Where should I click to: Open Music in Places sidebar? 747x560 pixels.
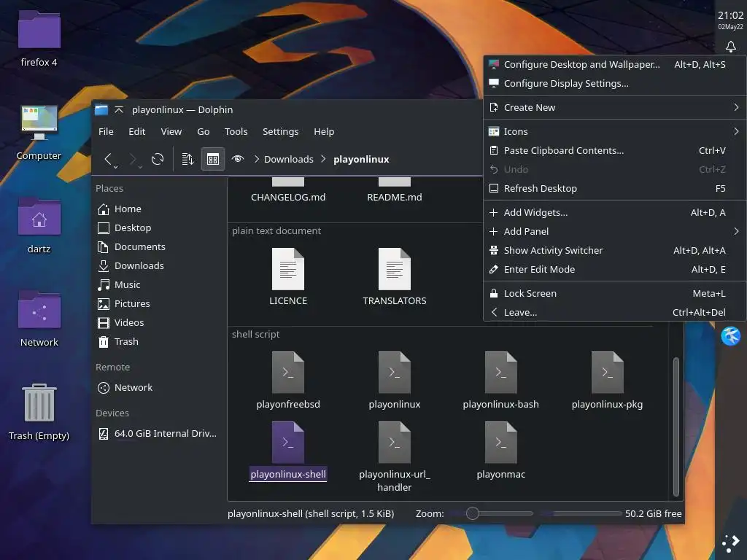[159, 285]
